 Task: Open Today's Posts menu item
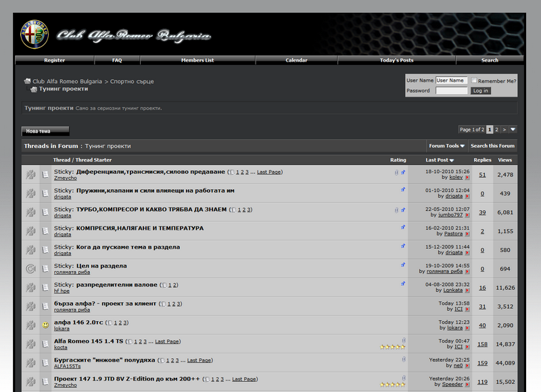click(x=396, y=60)
